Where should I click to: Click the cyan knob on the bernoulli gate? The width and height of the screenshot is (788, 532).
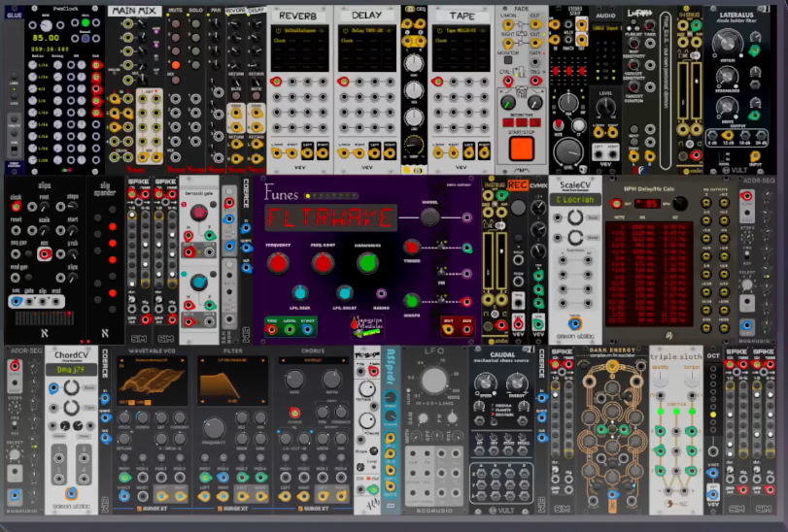click(199, 283)
